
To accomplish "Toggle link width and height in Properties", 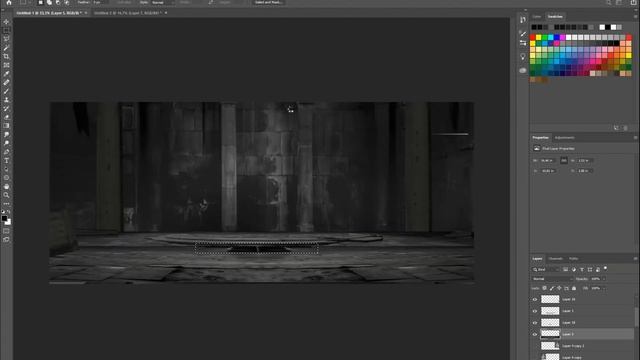I will tap(564, 160).
